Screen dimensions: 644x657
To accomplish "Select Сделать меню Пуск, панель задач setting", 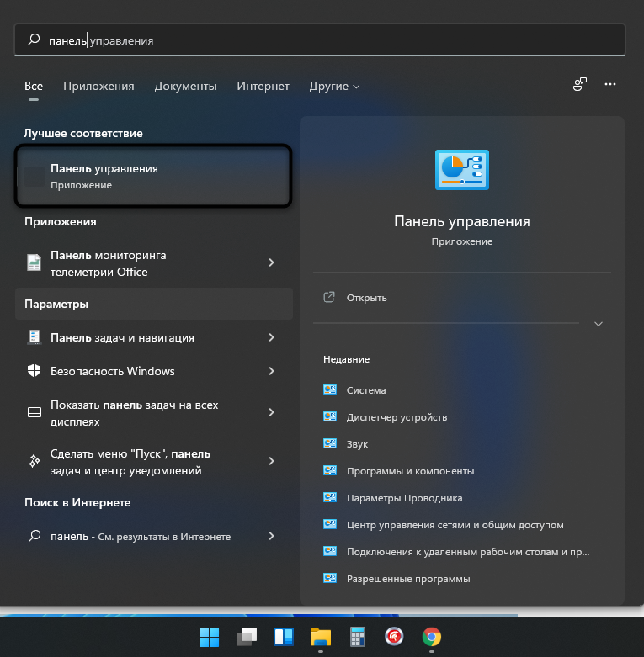I will [x=154, y=461].
